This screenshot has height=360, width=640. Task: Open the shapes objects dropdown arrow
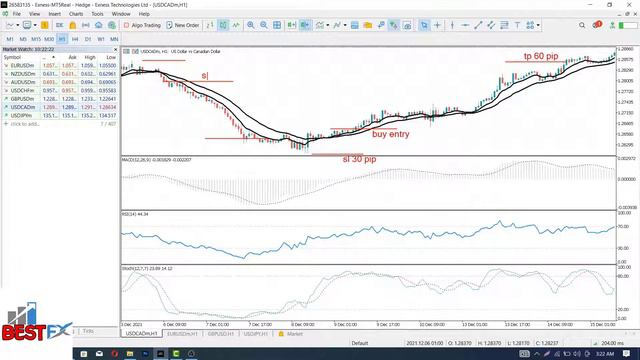click(x=538, y=25)
